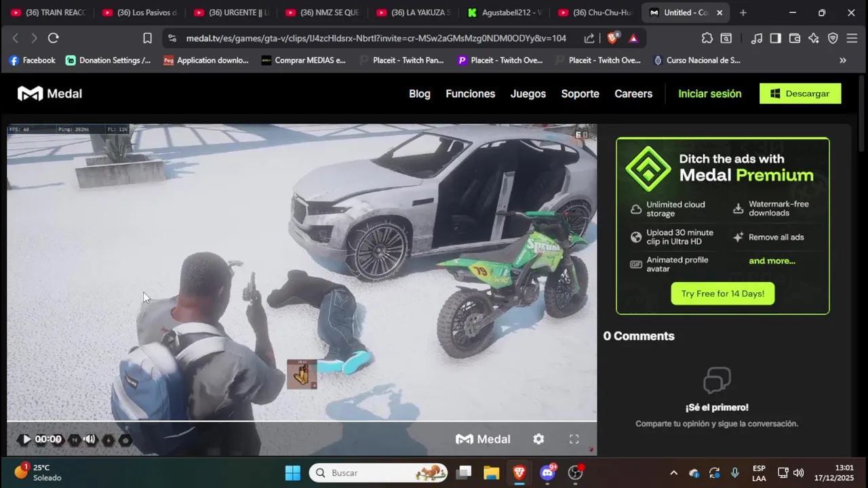This screenshot has width=868, height=488.
Task: Click the microphone tray icon
Action: [735, 472]
